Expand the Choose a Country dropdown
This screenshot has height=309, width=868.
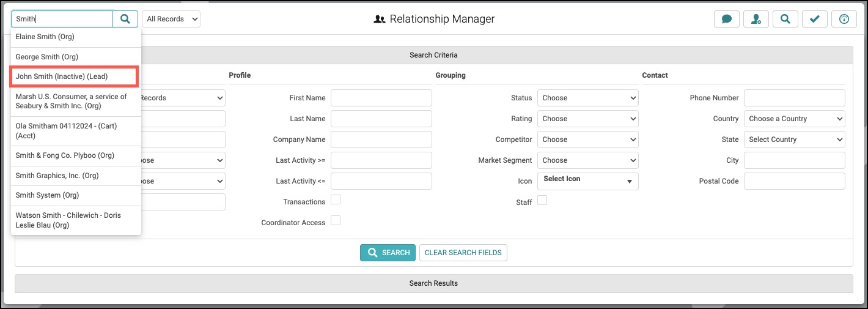click(795, 119)
